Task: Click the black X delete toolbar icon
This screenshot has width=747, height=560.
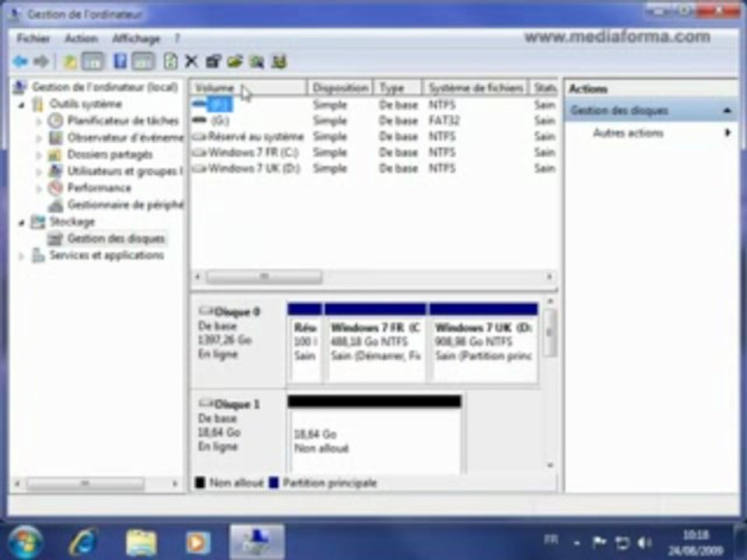Action: coord(191,61)
